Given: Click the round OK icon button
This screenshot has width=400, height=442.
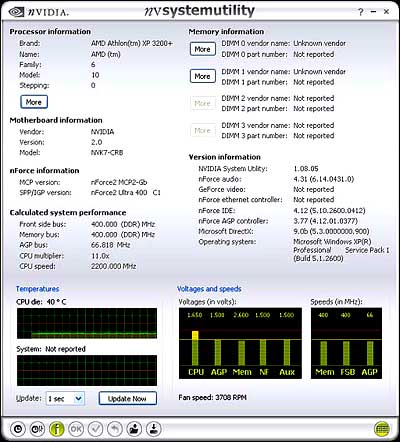Looking at the screenshot, I should [76, 429].
